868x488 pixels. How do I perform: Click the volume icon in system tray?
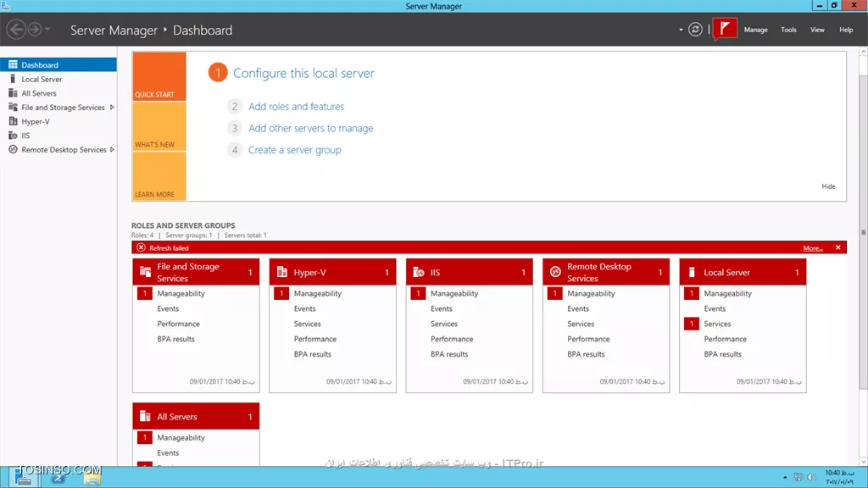811,477
